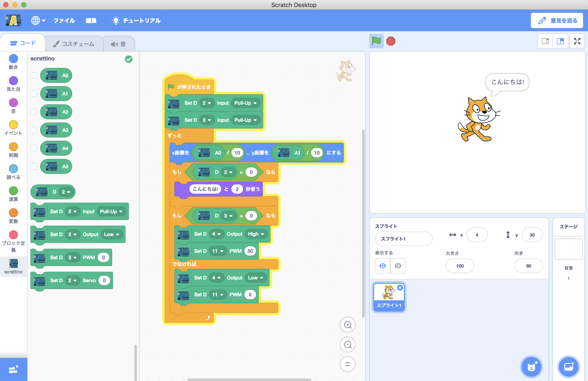Viewport: 588px width, 381px height.
Task: Enable the A0 monitor checkbox
Action: pyautogui.click(x=34, y=75)
